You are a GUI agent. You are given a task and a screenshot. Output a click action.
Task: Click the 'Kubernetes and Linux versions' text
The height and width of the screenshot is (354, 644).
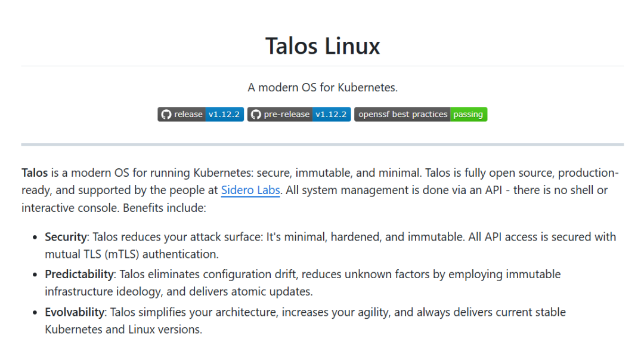pyautogui.click(x=123, y=330)
